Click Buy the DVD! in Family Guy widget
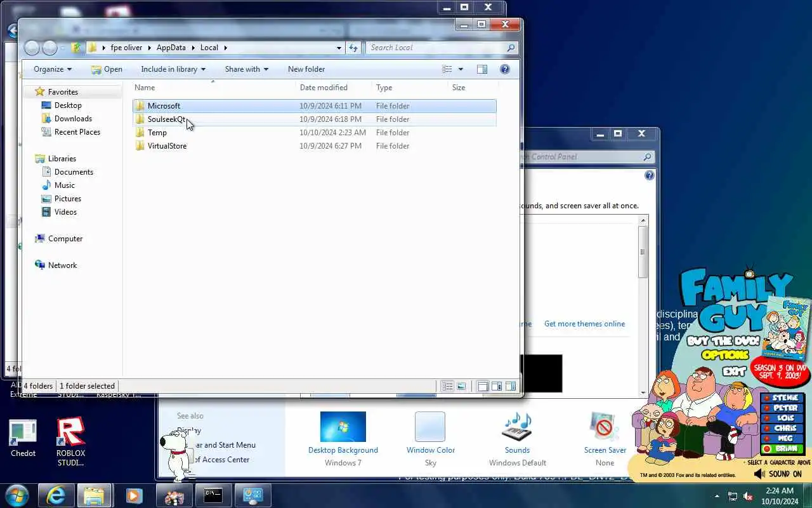This screenshot has width=812, height=508. pos(723,341)
